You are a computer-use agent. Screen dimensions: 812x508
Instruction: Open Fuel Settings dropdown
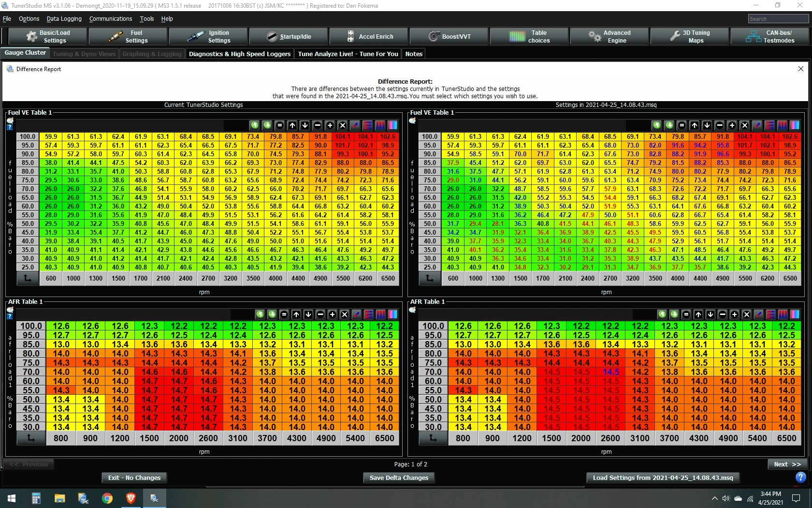[128, 37]
